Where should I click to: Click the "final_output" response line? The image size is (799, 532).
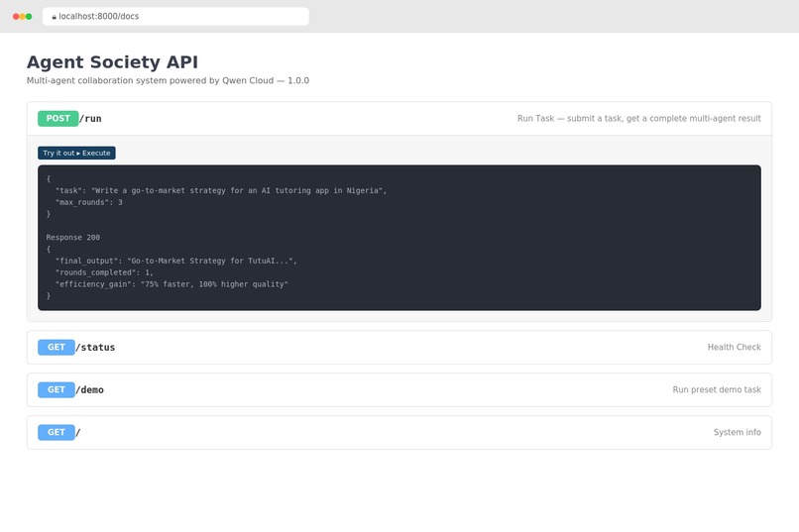click(175, 261)
